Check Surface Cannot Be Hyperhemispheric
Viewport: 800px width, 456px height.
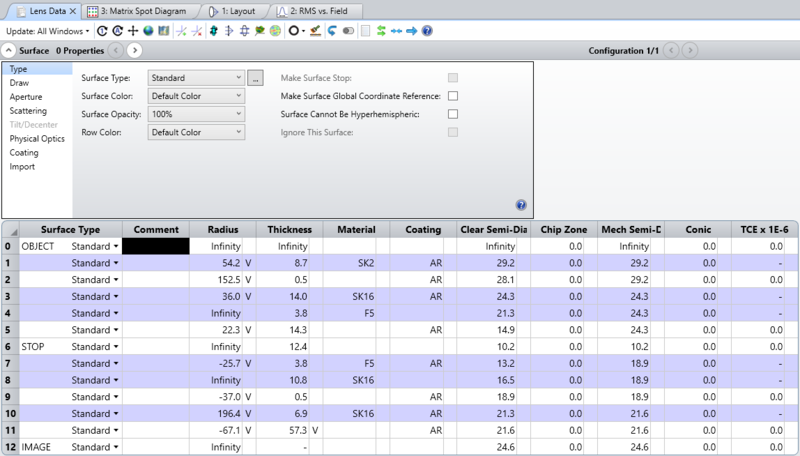pyautogui.click(x=453, y=114)
